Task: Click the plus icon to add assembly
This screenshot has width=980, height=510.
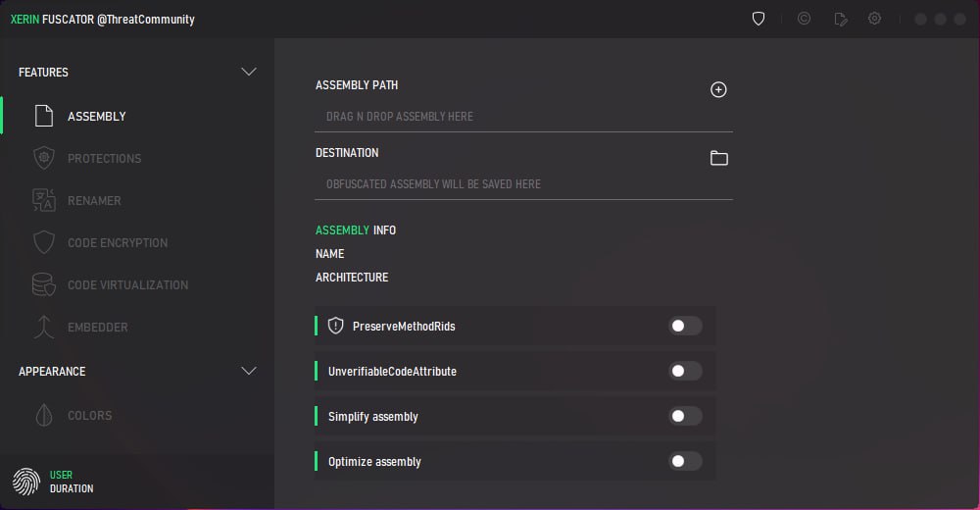Action: tap(718, 89)
